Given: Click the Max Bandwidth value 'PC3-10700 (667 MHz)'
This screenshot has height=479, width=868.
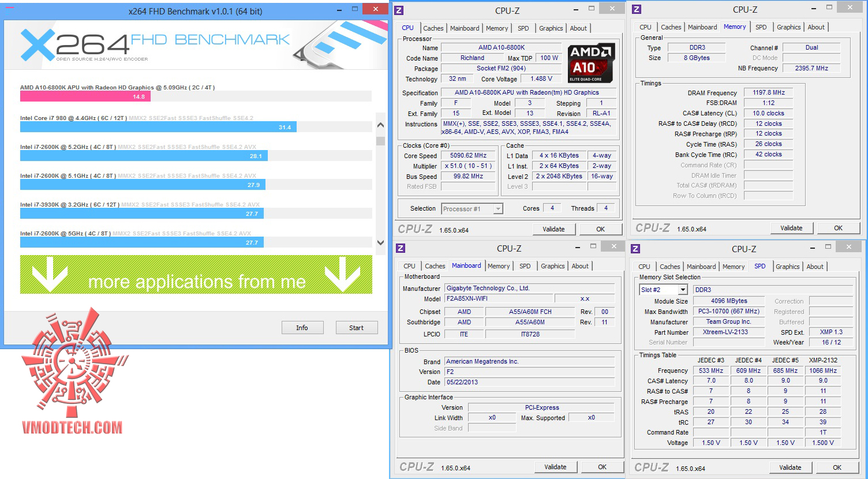Looking at the screenshot, I should (x=729, y=311).
